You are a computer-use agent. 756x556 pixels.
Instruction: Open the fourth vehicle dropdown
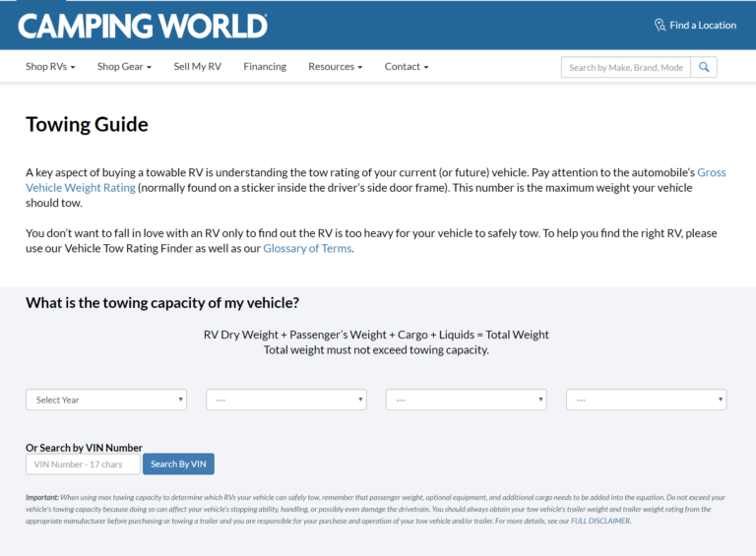coord(647,400)
